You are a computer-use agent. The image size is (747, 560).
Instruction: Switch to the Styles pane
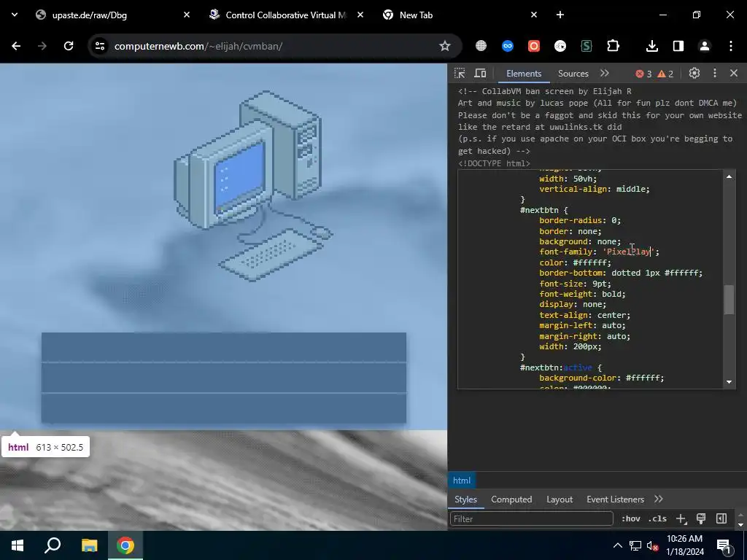click(465, 499)
